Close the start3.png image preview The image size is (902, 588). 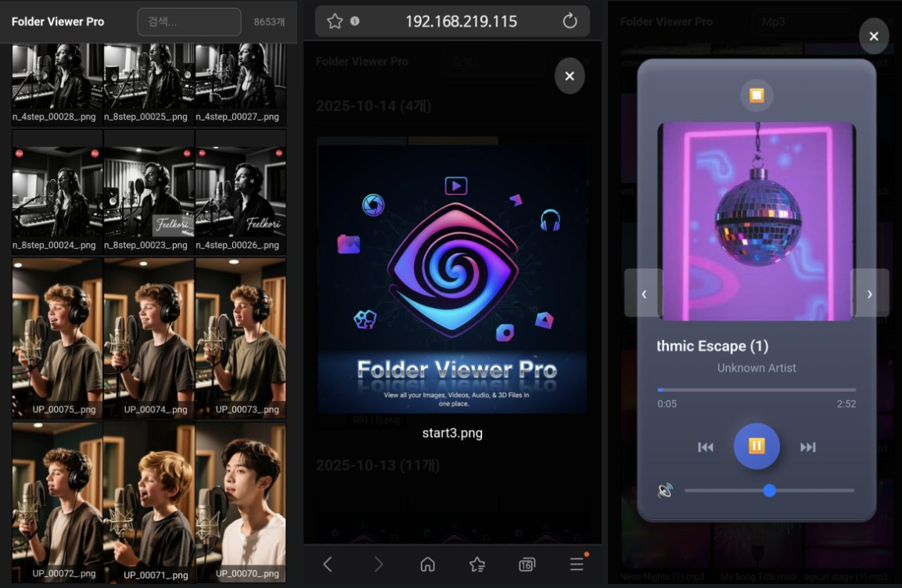570,76
